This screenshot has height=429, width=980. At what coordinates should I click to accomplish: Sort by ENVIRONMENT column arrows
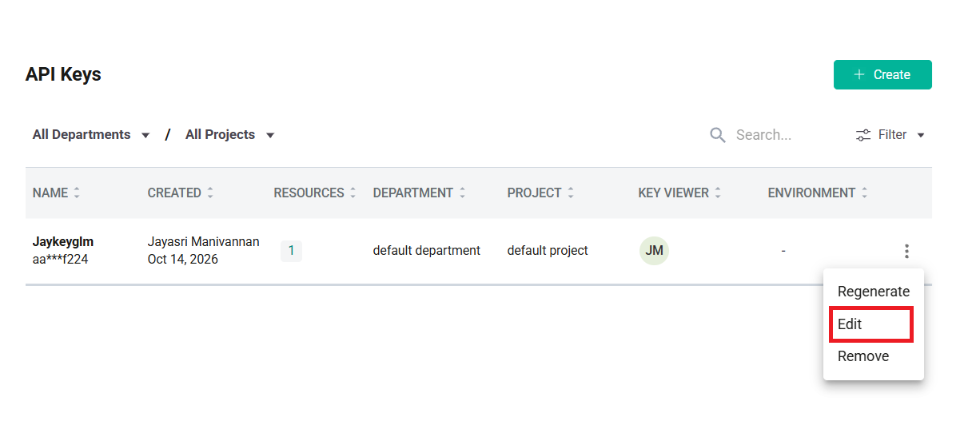coord(864,193)
